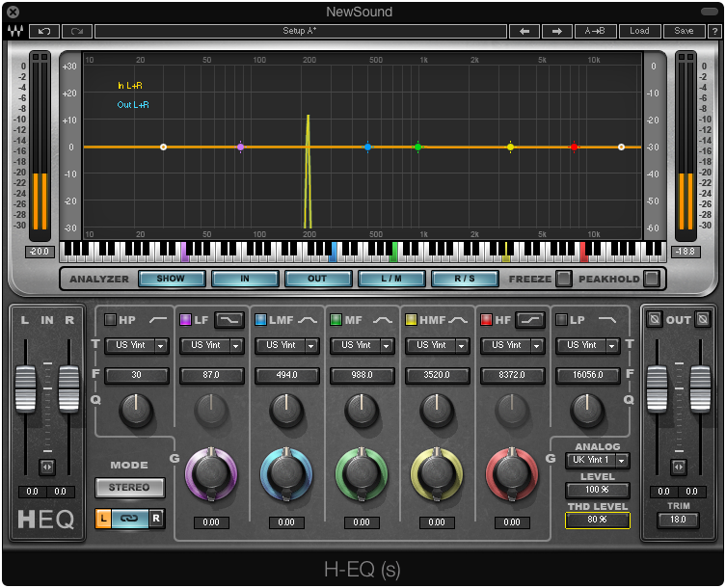726x588 pixels.
Task: Click the purple LF gain knob
Action: click(x=211, y=474)
